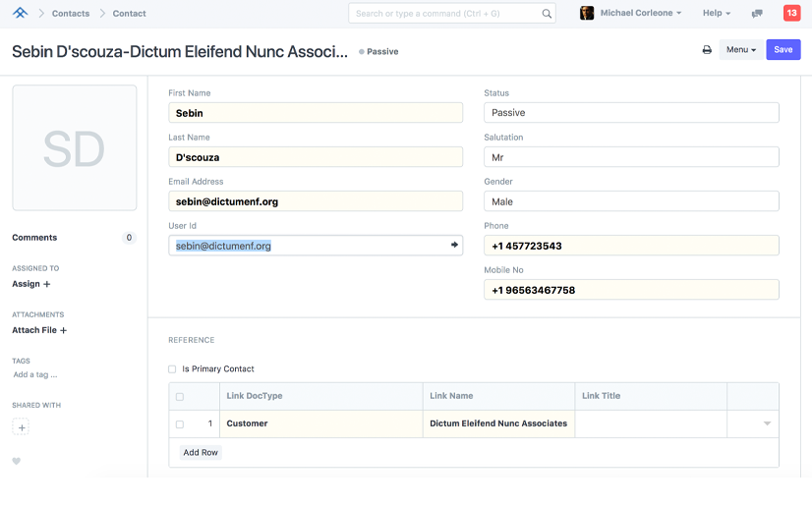Expand row 1 using the dropdown arrow
This screenshot has width=812, height=507.
(x=767, y=423)
